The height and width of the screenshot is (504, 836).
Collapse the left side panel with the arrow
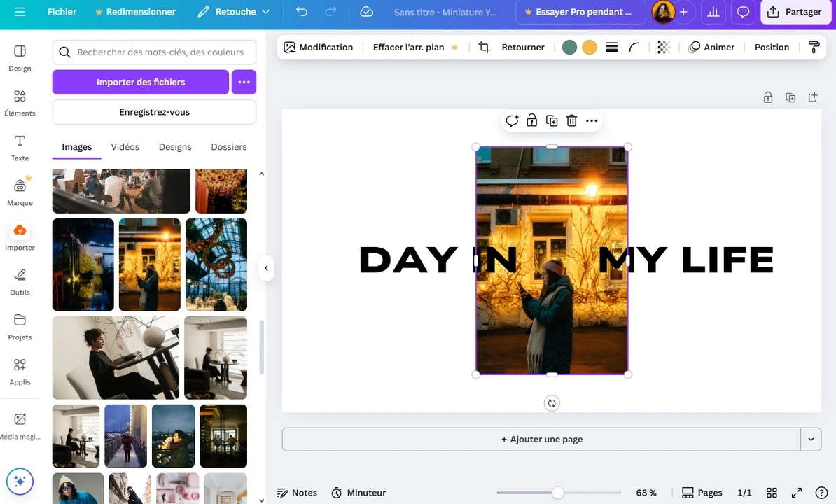pyautogui.click(x=266, y=267)
